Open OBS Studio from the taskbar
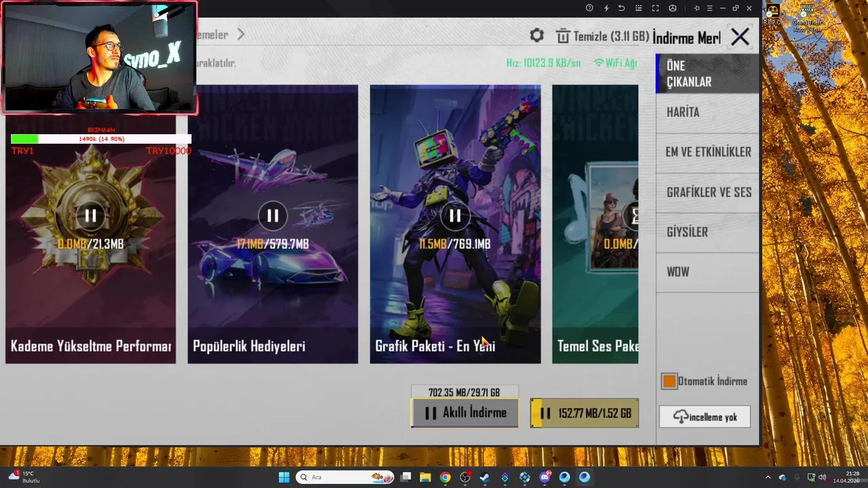This screenshot has height=488, width=868. pos(465,477)
